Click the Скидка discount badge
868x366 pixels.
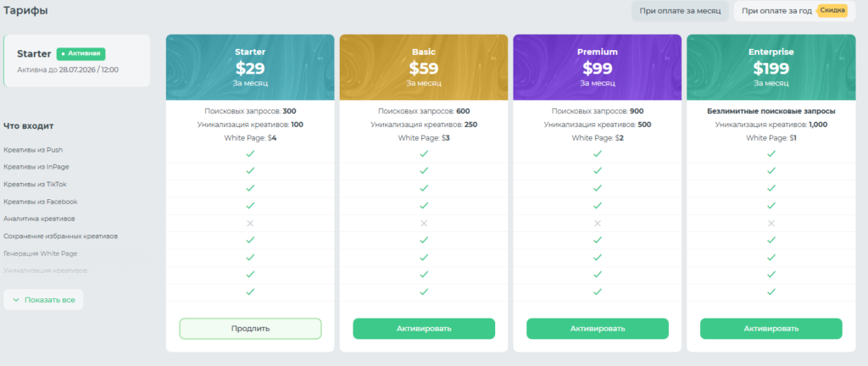(832, 10)
